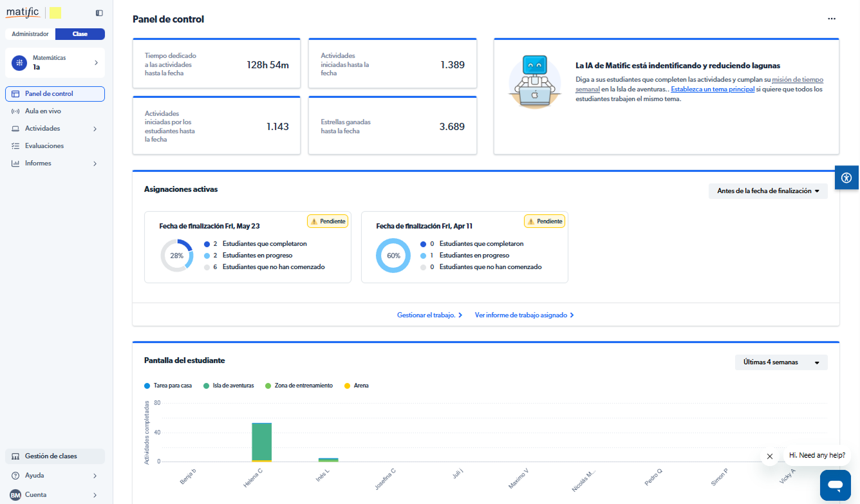
Task: Toggle the Tarea para casa legend series
Action: click(x=168, y=386)
